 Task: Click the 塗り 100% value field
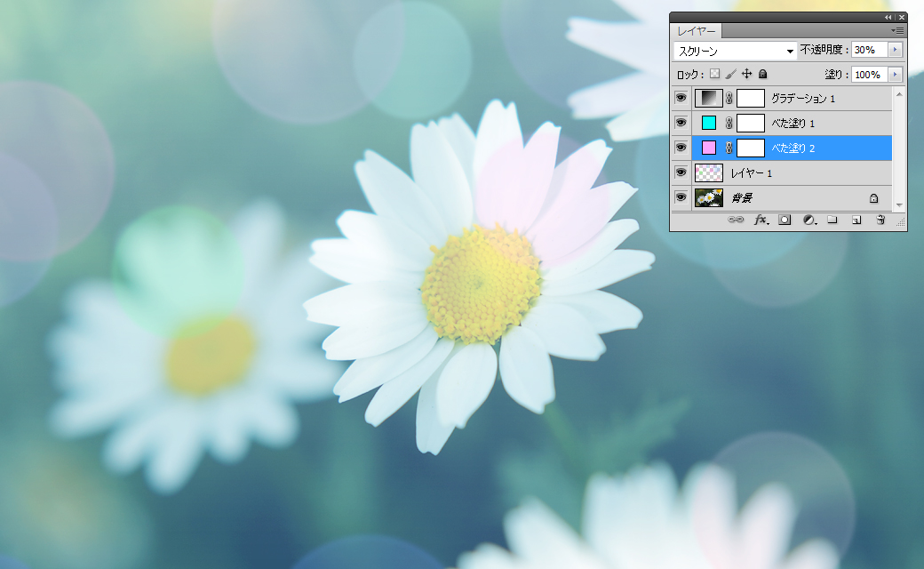click(x=870, y=75)
